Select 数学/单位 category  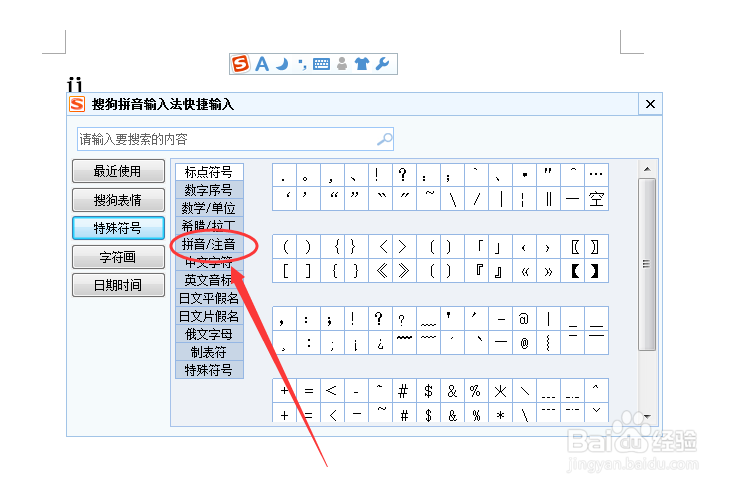point(209,208)
